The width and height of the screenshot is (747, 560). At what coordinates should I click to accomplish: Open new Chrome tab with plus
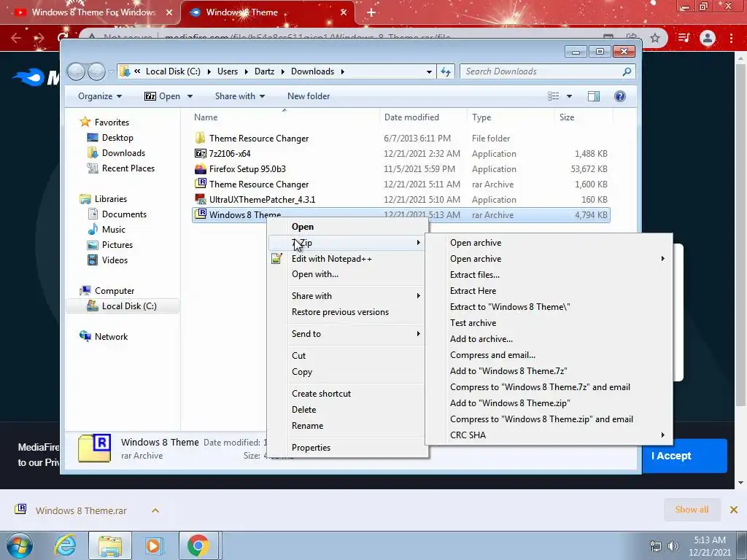click(371, 12)
